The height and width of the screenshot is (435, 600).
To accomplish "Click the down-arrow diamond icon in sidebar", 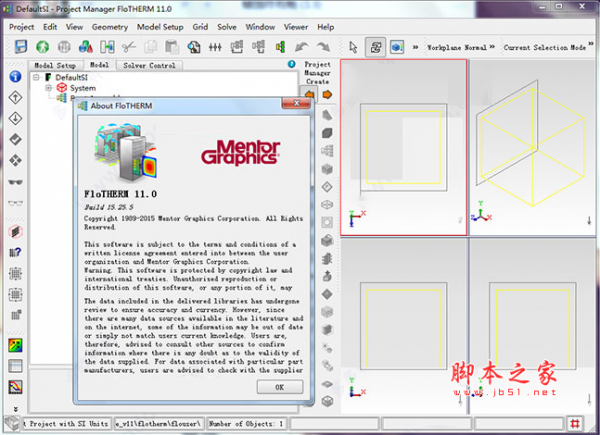I will [x=15, y=118].
